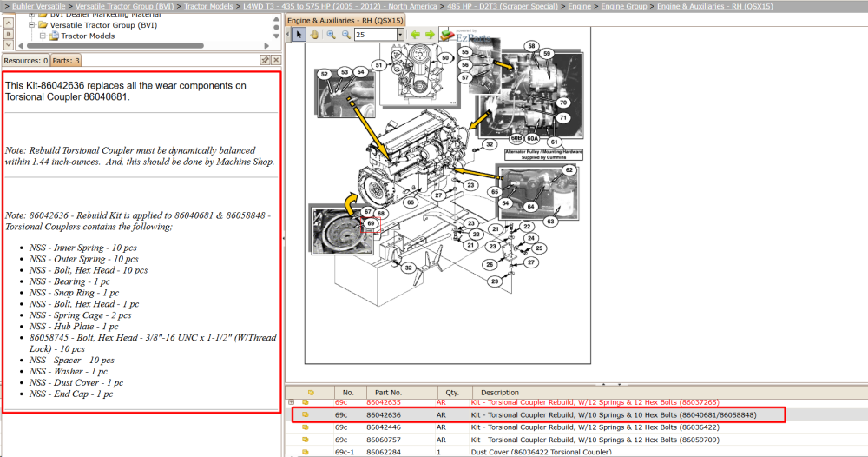
Task: Switch to the Resources: 0 tab
Action: tap(25, 60)
